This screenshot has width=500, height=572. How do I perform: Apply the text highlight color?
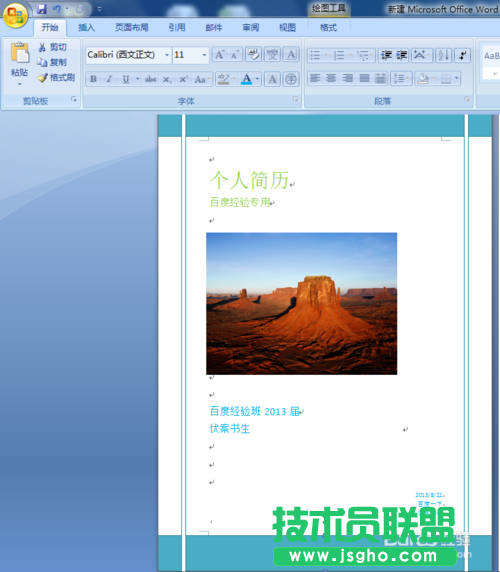point(223,79)
